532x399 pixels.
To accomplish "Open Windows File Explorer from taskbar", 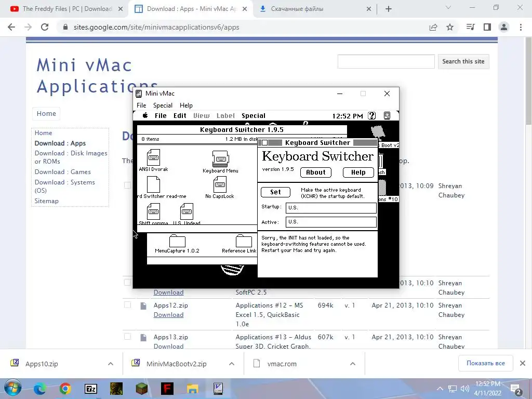I will pyautogui.click(x=192, y=389).
